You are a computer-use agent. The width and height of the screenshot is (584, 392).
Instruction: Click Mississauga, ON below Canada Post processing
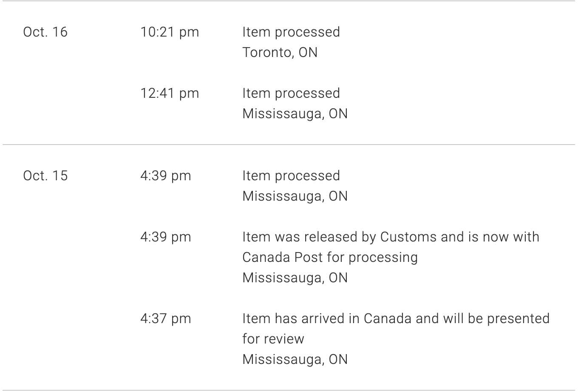pos(295,278)
